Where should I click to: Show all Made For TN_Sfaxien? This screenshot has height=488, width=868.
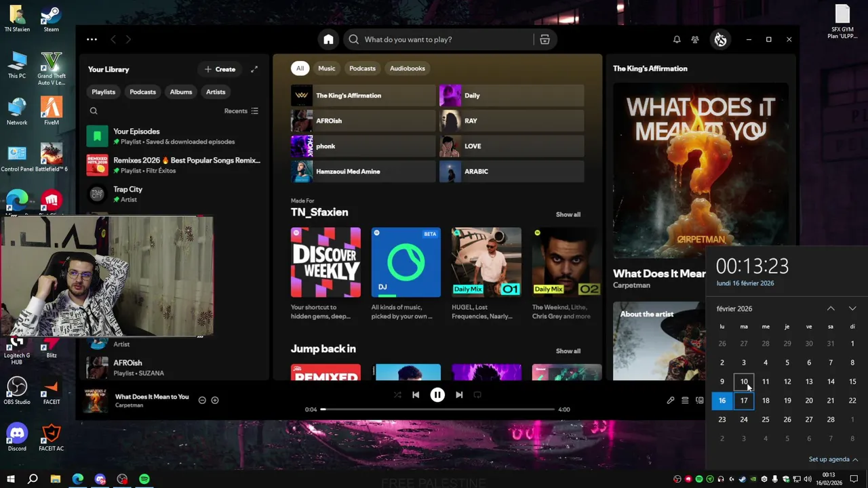click(568, 214)
